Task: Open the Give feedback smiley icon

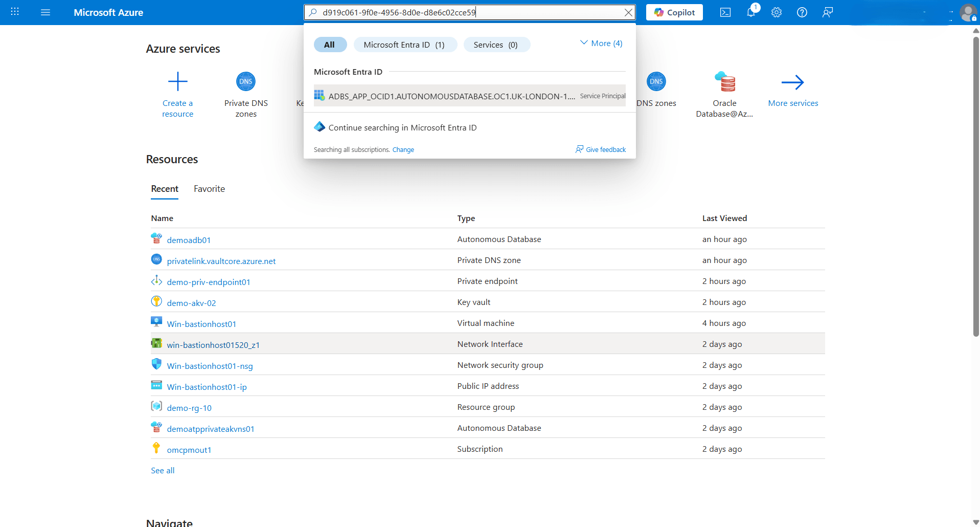Action: point(580,149)
